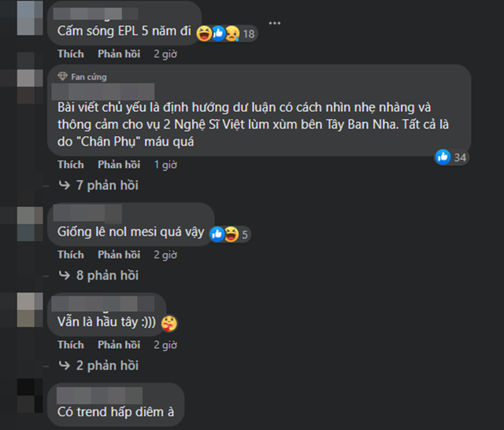Click laughing reaction on EPL comment
This screenshot has width=504, height=430.
(204, 34)
